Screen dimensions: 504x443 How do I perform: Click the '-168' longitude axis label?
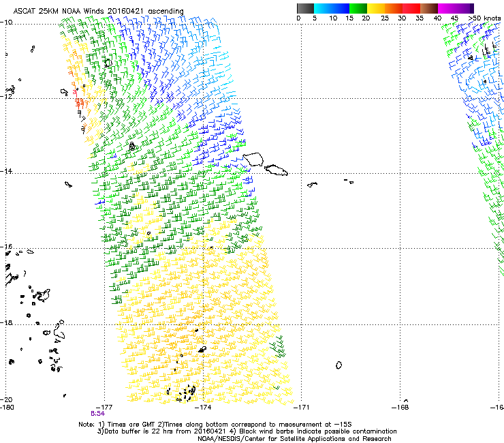[400, 408]
